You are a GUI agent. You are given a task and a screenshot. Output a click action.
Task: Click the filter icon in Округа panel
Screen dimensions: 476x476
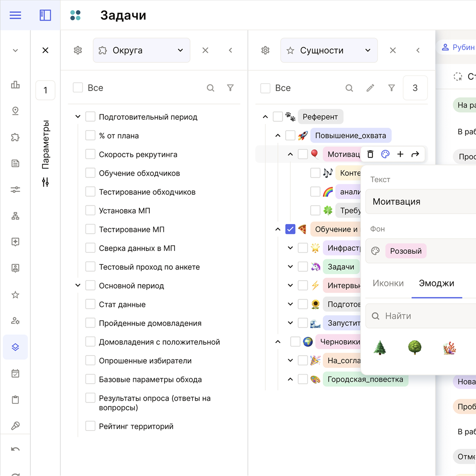[230, 88]
